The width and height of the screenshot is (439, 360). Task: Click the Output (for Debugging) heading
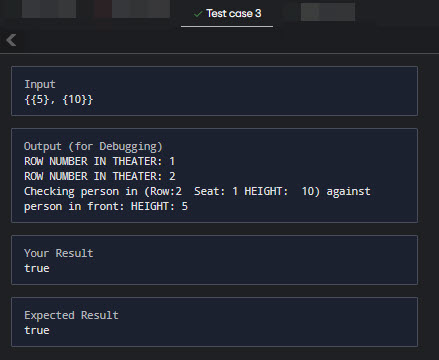93,146
